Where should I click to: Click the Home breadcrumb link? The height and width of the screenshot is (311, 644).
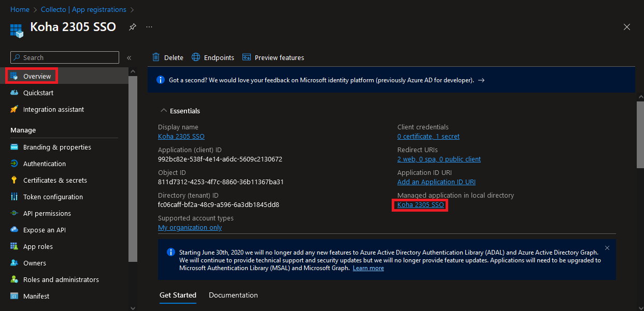click(20, 9)
